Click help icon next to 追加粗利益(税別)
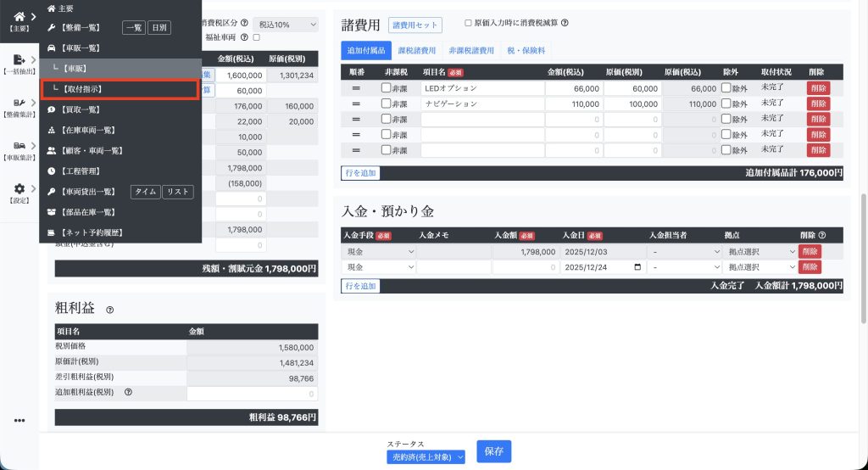868x470 pixels. [x=128, y=393]
